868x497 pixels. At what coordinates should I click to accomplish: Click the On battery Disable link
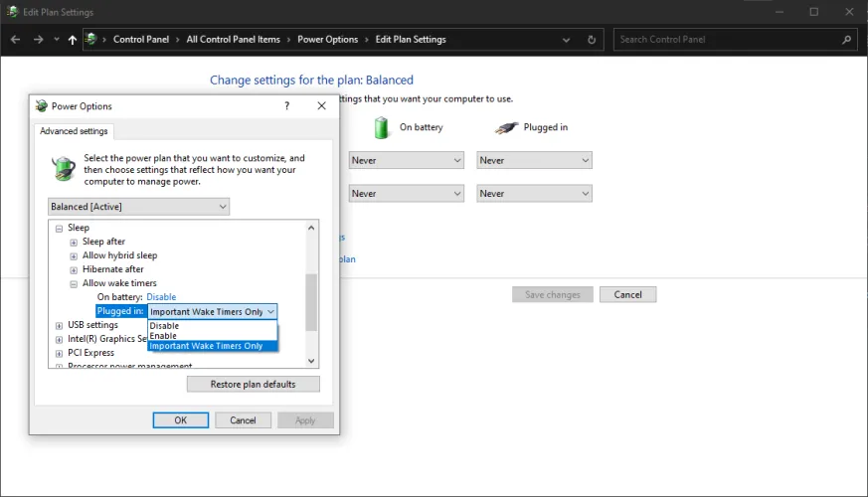161,297
